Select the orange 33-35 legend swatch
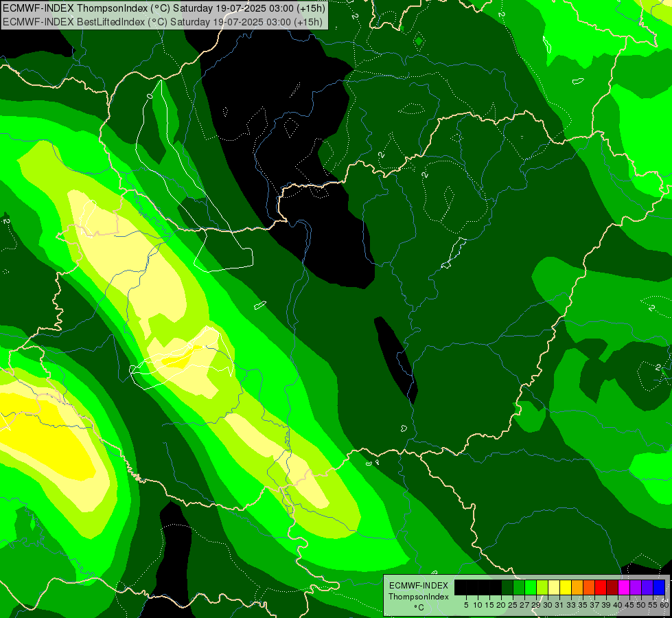 click(x=577, y=587)
